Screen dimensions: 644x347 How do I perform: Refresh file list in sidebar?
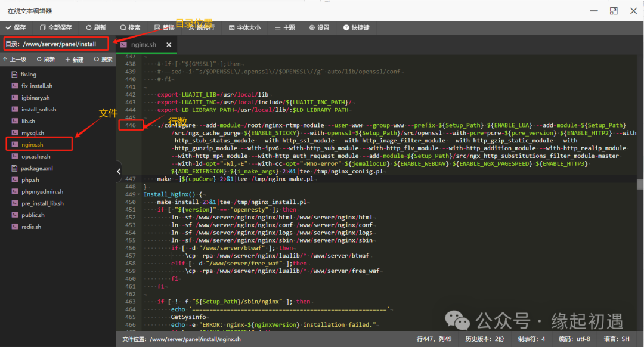(x=45, y=60)
